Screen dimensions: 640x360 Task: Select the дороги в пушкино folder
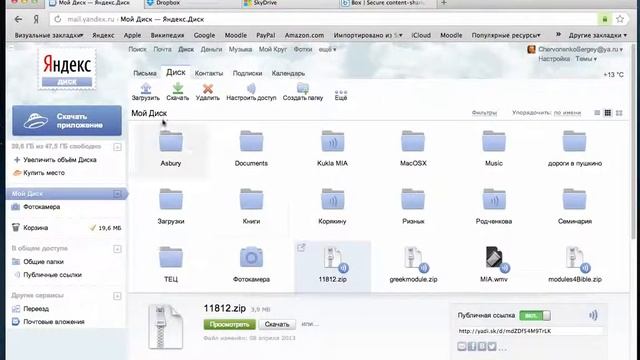[x=574, y=148]
